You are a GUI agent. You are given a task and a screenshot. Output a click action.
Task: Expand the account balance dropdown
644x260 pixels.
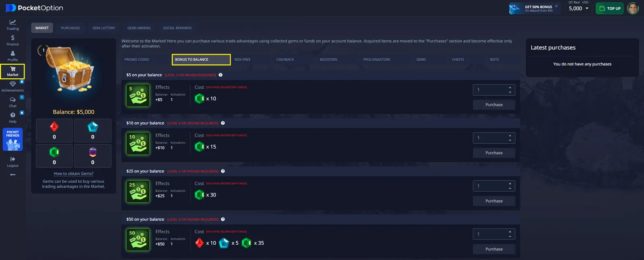(587, 8)
